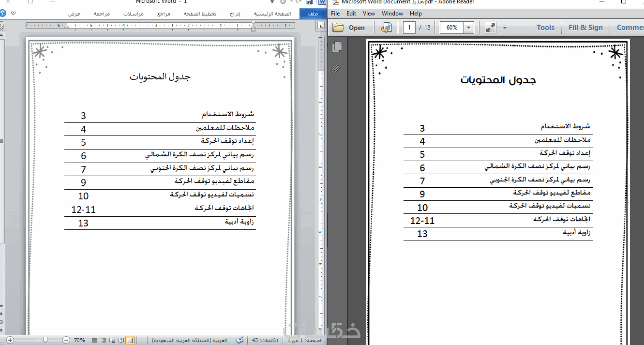Click the Word zoom in plus button
This screenshot has width=644, height=345.
(x=10, y=340)
